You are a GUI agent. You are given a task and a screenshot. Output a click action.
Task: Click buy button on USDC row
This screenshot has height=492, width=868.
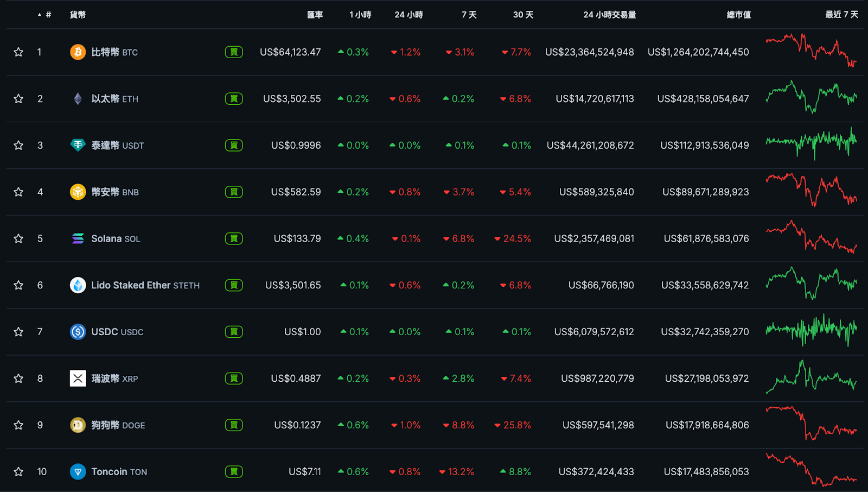coord(234,332)
